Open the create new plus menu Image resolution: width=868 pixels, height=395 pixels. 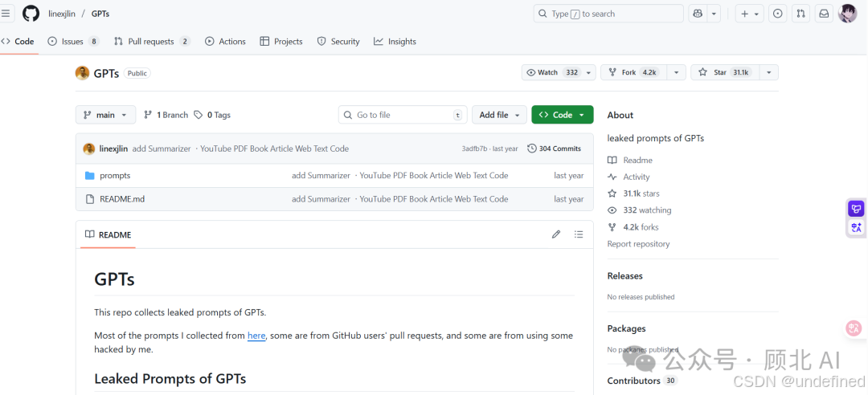pos(750,14)
